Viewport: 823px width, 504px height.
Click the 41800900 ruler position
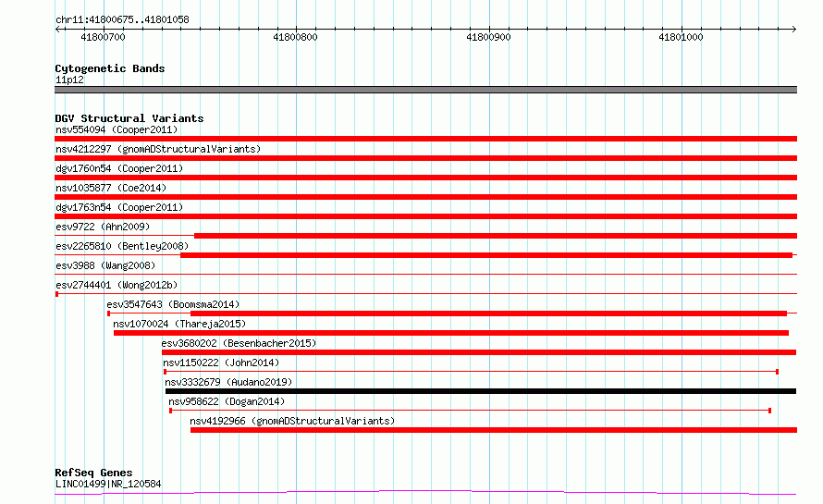[x=488, y=37]
